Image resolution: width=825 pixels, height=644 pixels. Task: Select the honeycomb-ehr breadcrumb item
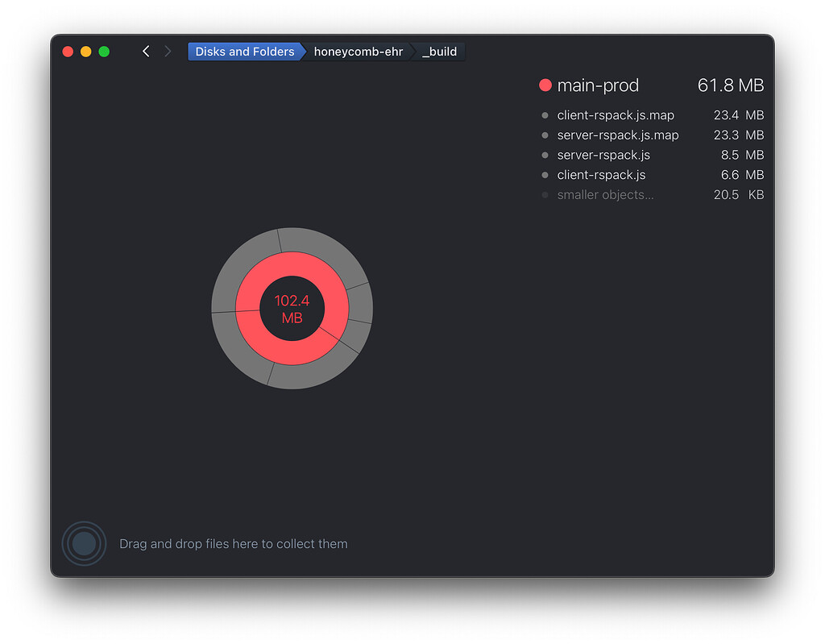coord(358,51)
